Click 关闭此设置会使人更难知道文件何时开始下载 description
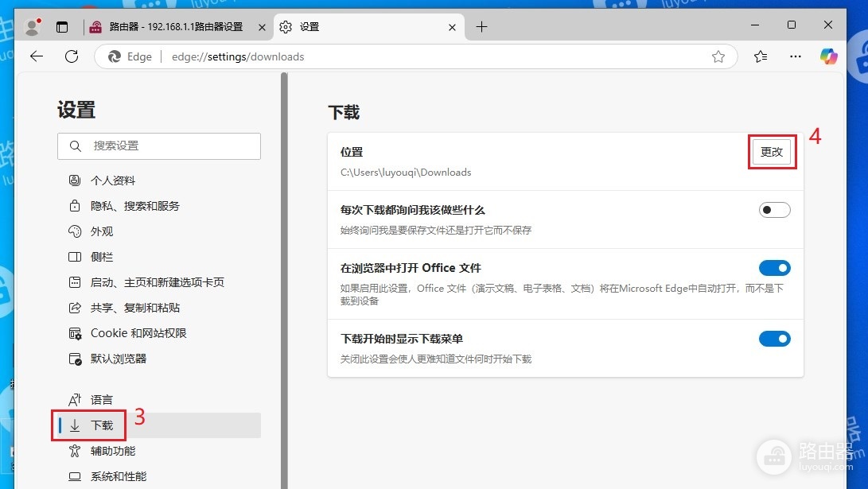 pos(436,359)
